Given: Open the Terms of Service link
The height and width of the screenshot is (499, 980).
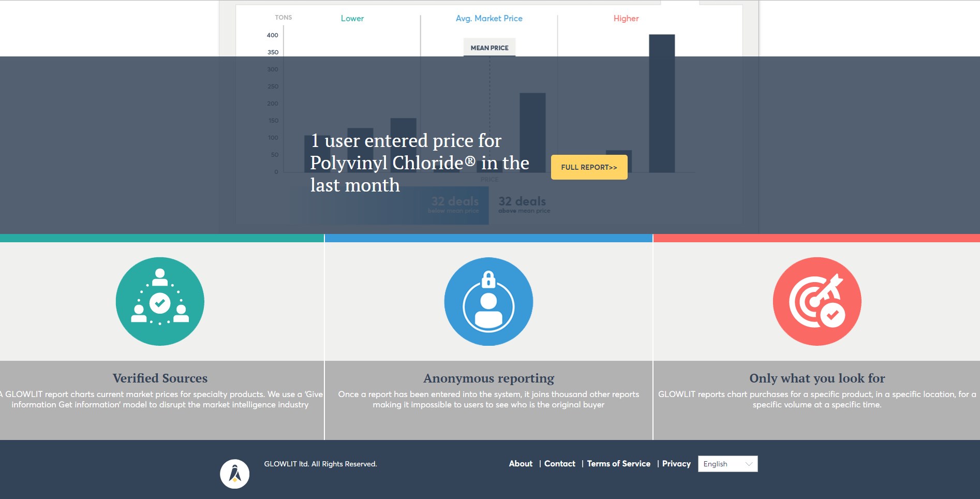Looking at the screenshot, I should tap(619, 464).
